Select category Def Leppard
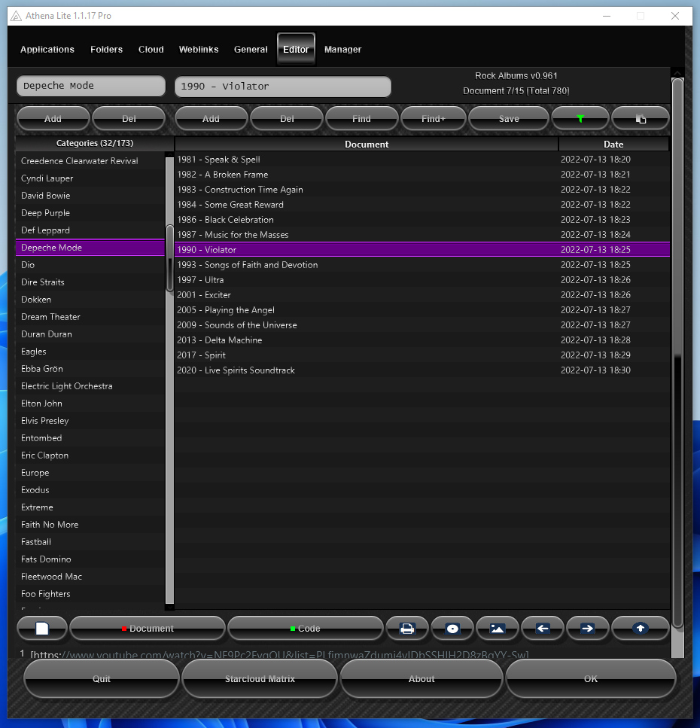Viewport: 700px width, 728px height. click(90, 230)
